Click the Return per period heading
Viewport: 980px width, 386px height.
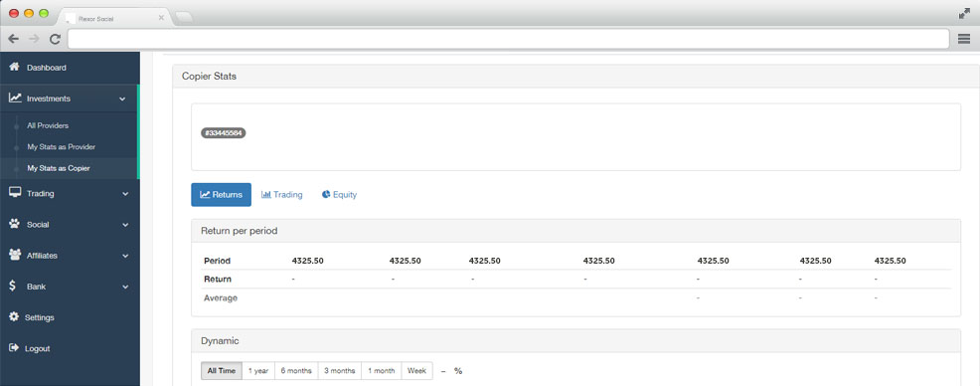click(x=239, y=231)
